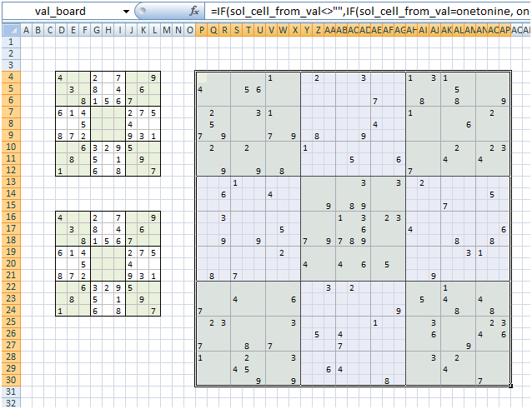This screenshot has width=532, height=409.
Task: Select cell AH12 containing 7
Action: [x=412, y=171]
